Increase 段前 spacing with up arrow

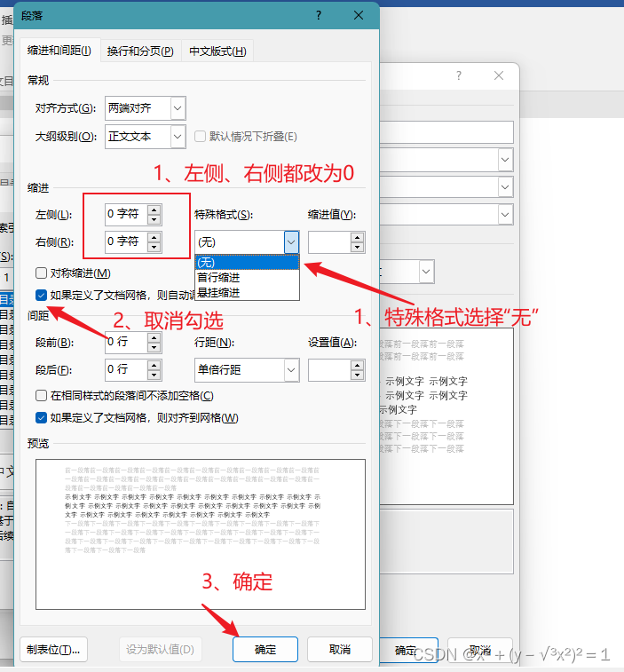tap(154, 337)
